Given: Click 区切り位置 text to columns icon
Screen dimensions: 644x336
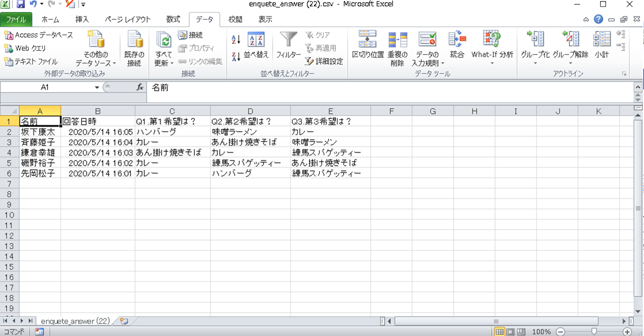Looking at the screenshot, I should [x=367, y=46].
